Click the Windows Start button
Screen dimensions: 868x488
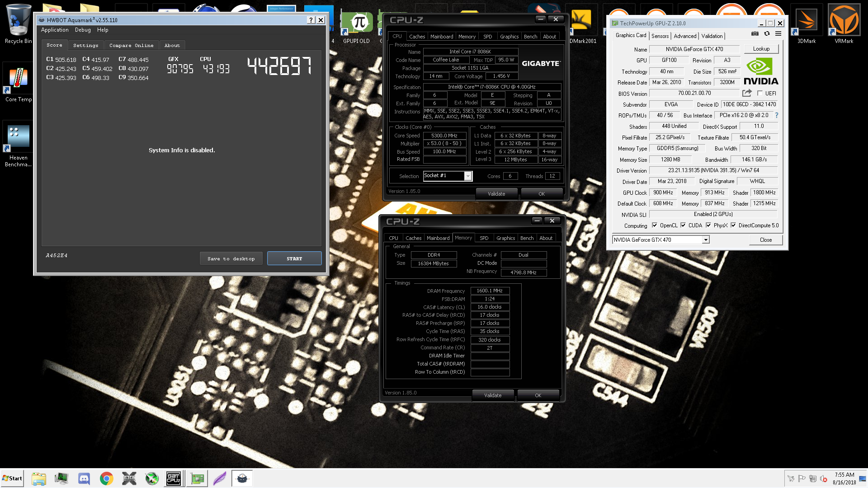12,479
